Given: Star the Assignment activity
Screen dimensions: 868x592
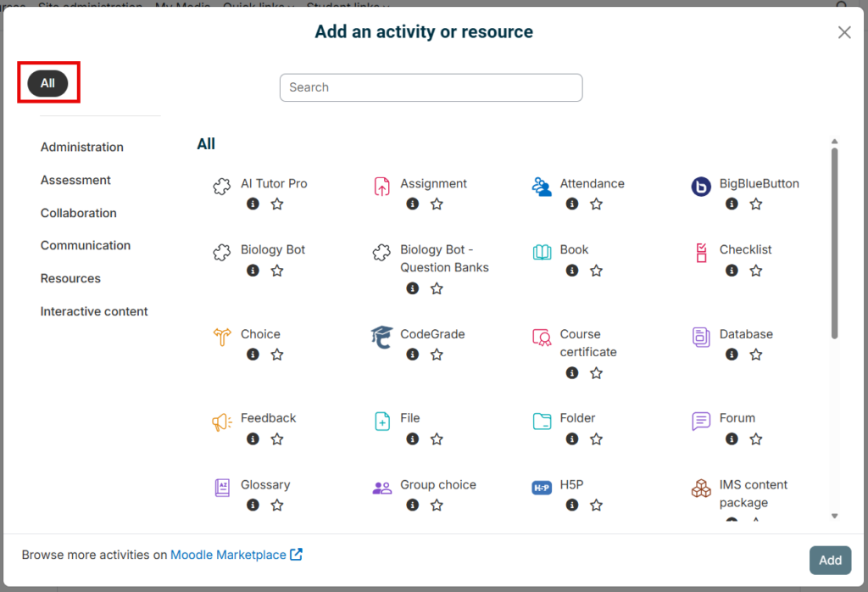Looking at the screenshot, I should tap(437, 204).
